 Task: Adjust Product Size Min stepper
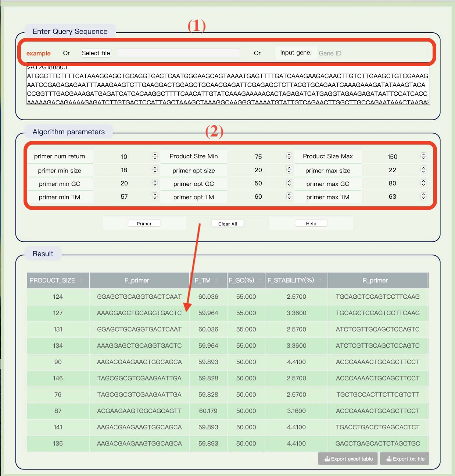coord(289,156)
